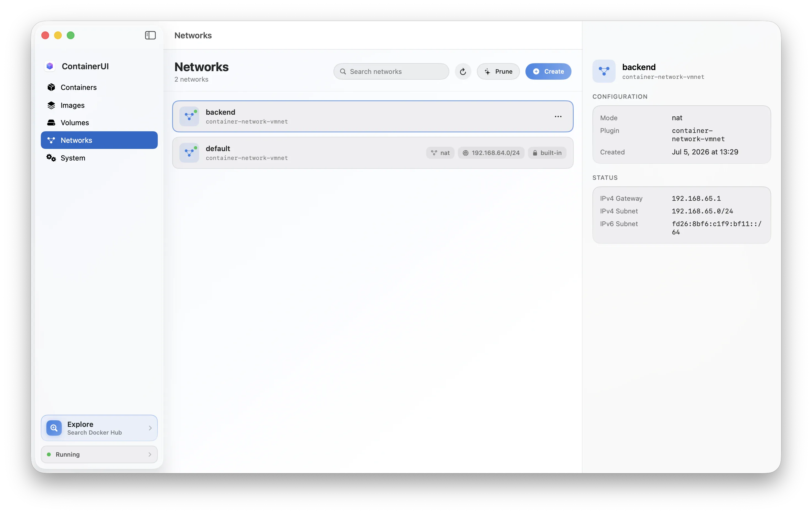Open the Running status panel

99,454
